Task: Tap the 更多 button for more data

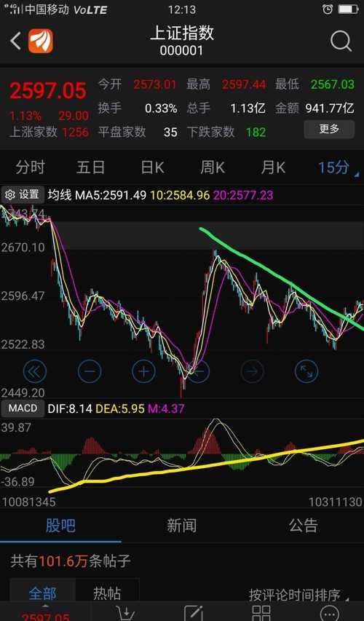Action: click(329, 129)
